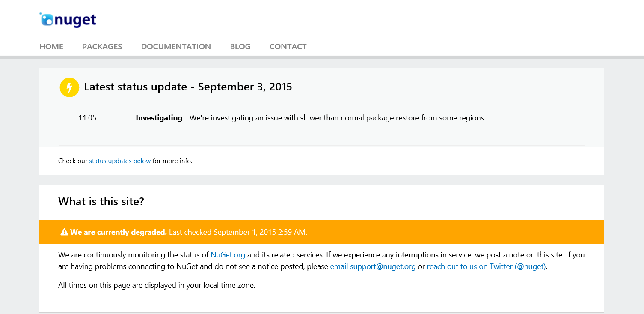Open the DOCUMENTATION navigation item

(176, 47)
